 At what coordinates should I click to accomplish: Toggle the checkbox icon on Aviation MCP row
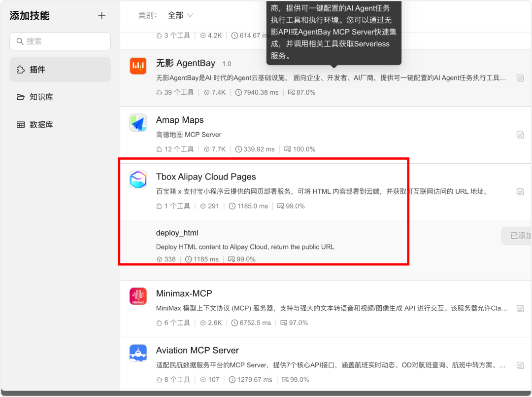[520, 365]
